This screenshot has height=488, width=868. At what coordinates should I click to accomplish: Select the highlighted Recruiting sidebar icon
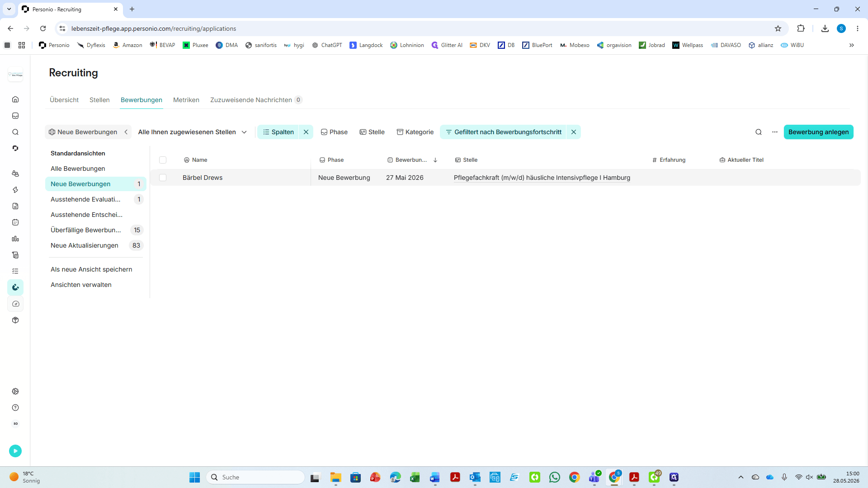pos(15,287)
